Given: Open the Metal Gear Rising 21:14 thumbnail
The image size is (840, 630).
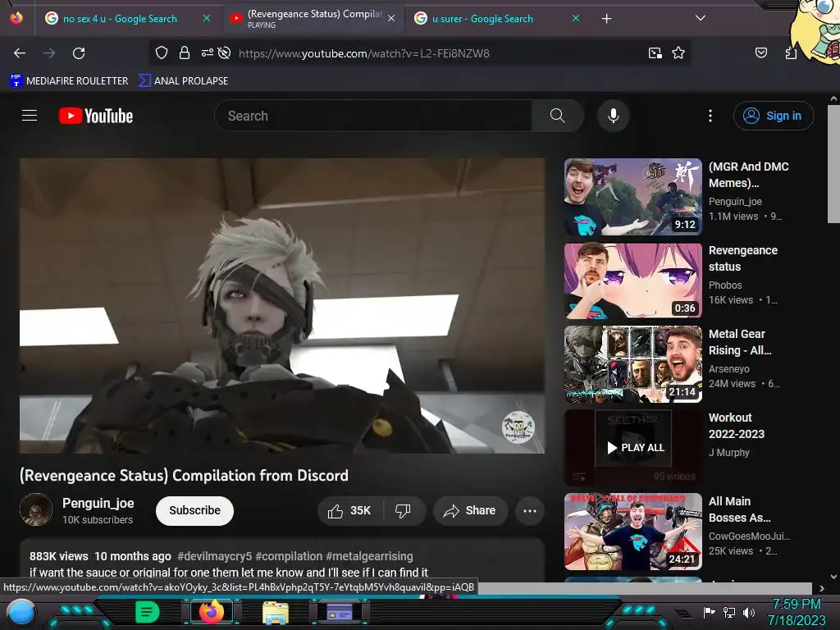Looking at the screenshot, I should [632, 364].
